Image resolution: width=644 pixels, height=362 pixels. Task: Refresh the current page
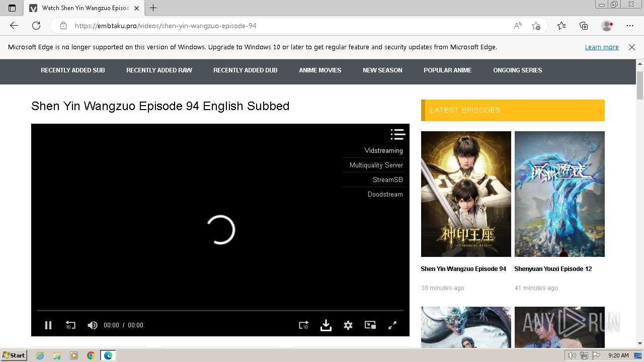[x=36, y=26]
